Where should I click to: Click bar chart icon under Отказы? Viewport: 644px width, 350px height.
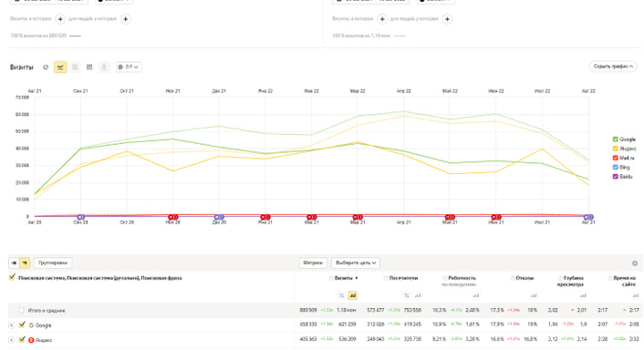[x=534, y=295]
